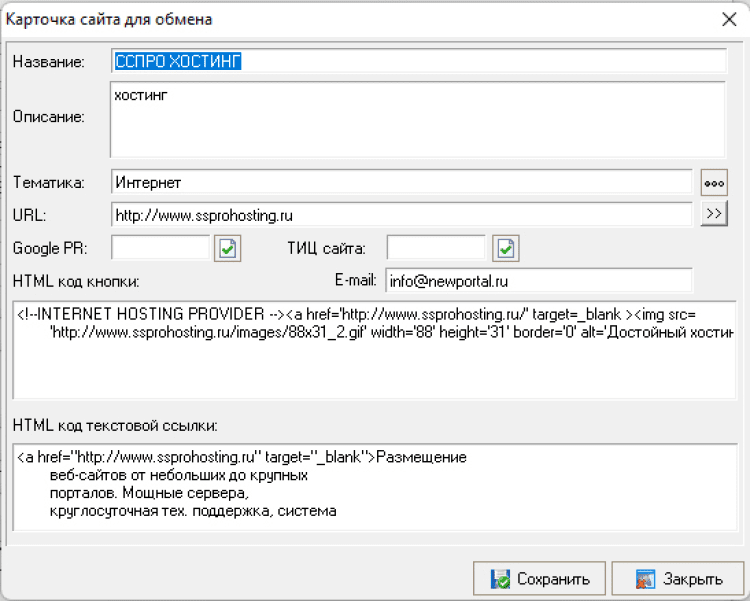750x601 pixels.
Task: Click the Сохранить button
Action: pos(539,579)
